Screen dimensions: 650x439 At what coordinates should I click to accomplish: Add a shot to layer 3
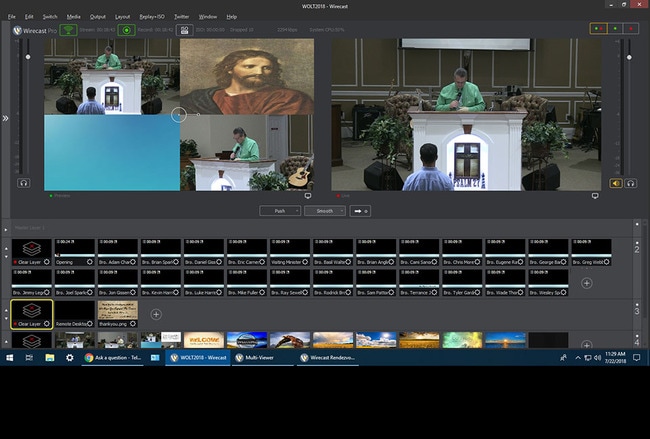coord(156,313)
